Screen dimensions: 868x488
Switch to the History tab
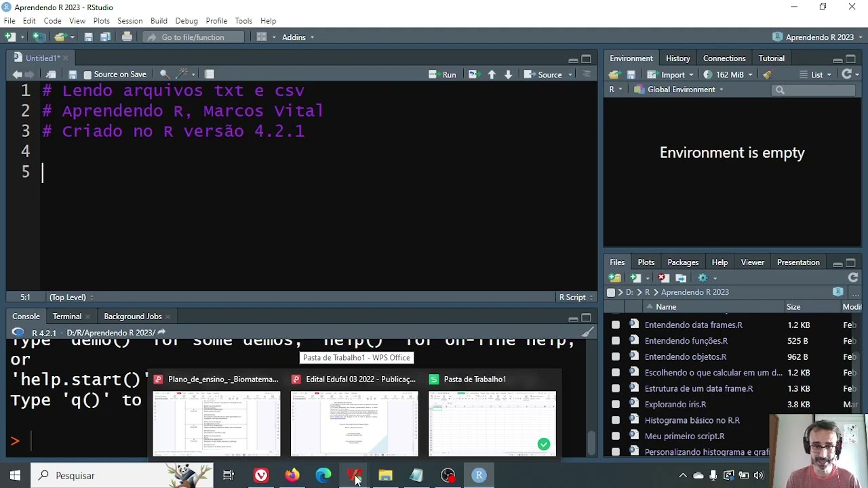(x=678, y=58)
